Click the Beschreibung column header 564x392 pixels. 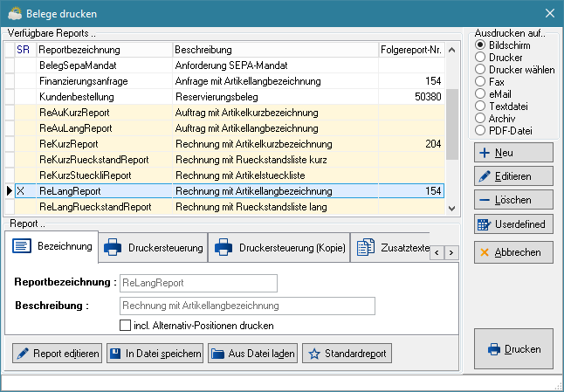pyautogui.click(x=276, y=50)
